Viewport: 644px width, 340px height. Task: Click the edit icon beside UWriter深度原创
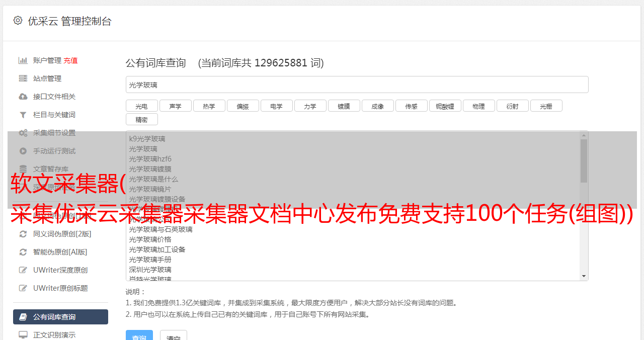23,270
